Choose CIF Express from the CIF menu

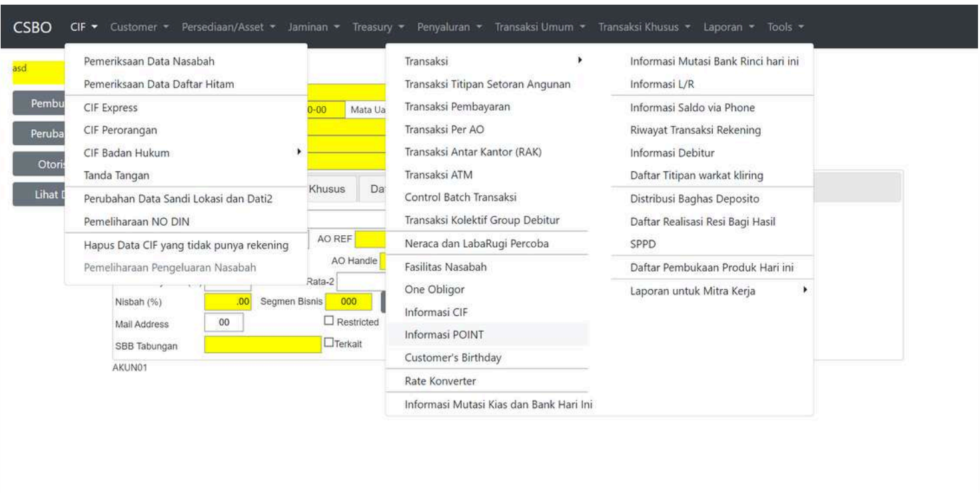coord(111,107)
